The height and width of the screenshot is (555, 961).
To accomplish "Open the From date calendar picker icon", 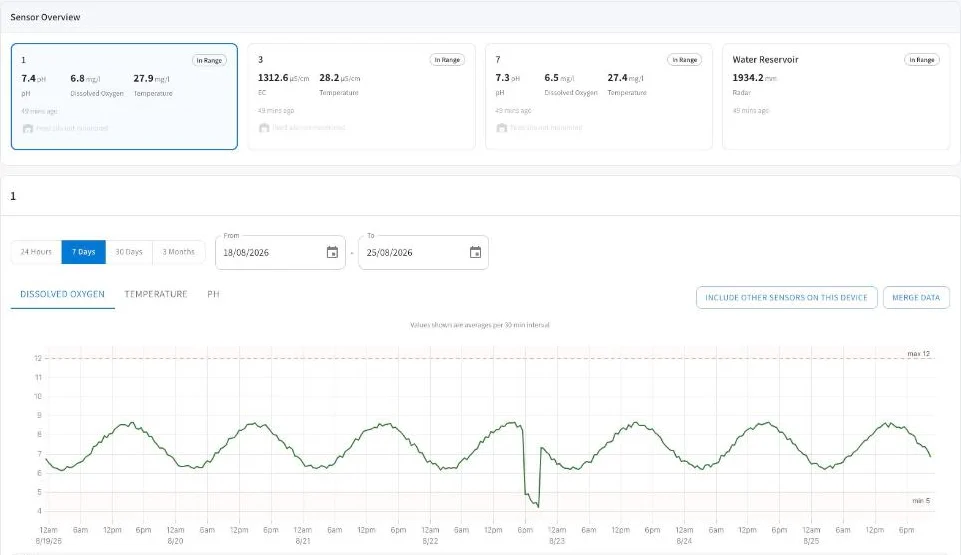I will [332, 252].
